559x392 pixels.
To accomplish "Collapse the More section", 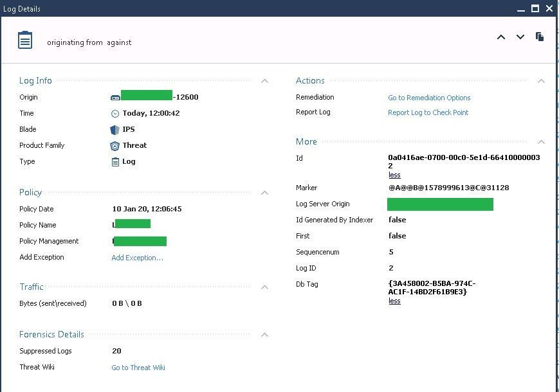I will pyautogui.click(x=540, y=142).
